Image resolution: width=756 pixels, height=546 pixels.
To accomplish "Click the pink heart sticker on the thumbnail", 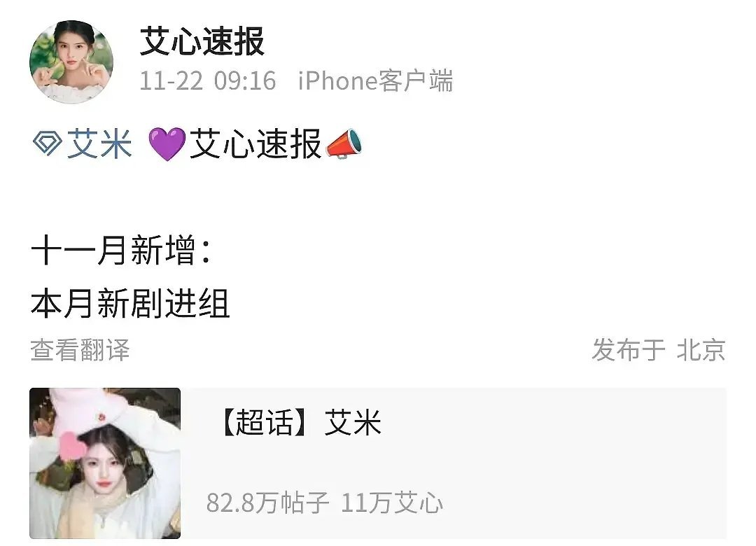I will point(72,445).
